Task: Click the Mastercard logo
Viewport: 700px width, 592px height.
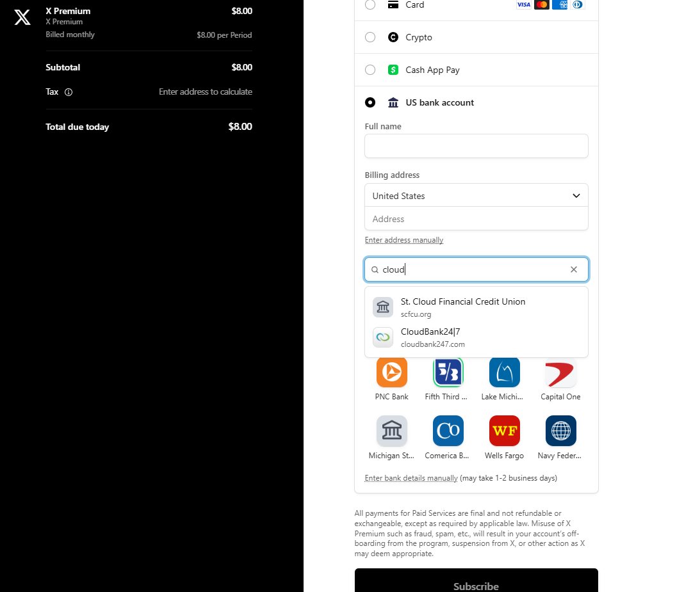Action: [x=542, y=5]
